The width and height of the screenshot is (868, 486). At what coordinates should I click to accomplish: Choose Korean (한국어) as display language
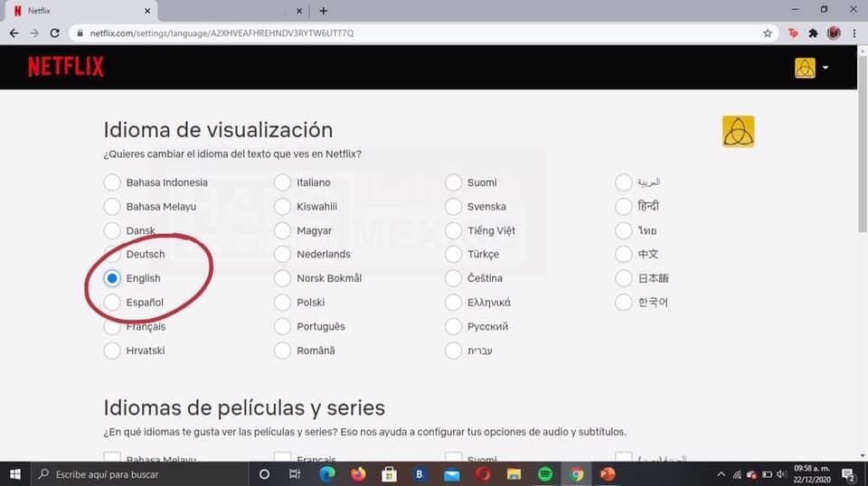(623, 303)
